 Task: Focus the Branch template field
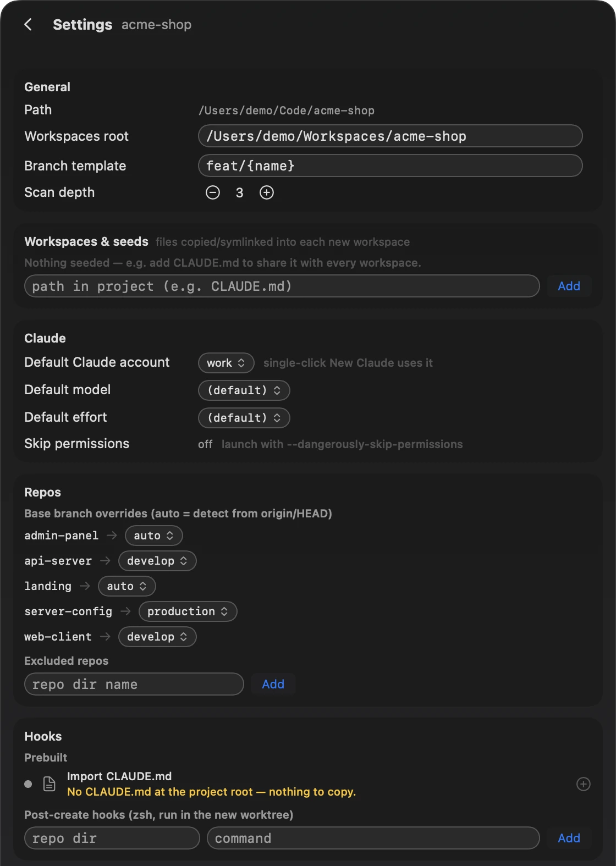(x=391, y=166)
